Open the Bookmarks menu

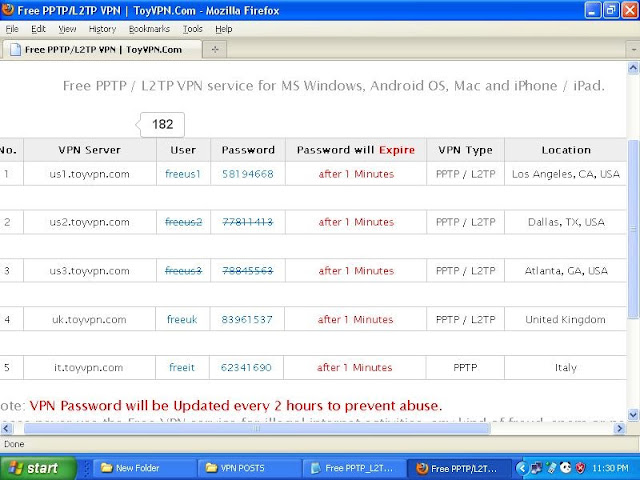click(149, 29)
